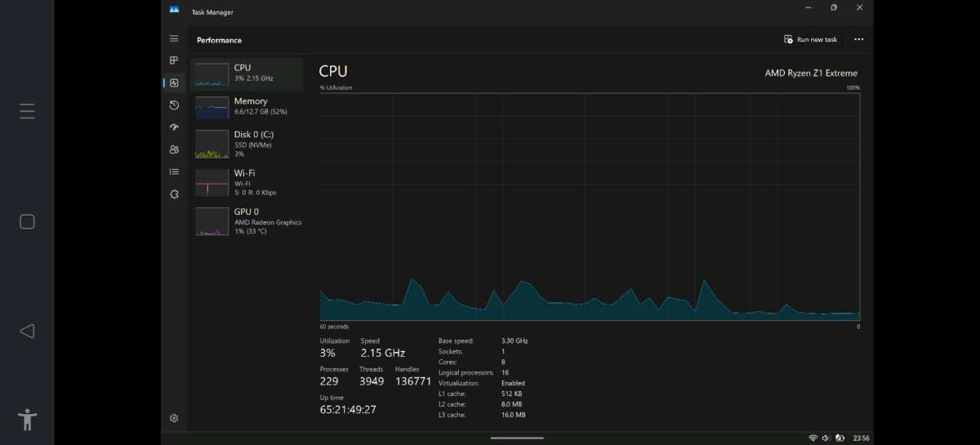The height and width of the screenshot is (445, 980).
Task: Click the Wi-Fi mini graph thumbnail
Action: point(212,182)
